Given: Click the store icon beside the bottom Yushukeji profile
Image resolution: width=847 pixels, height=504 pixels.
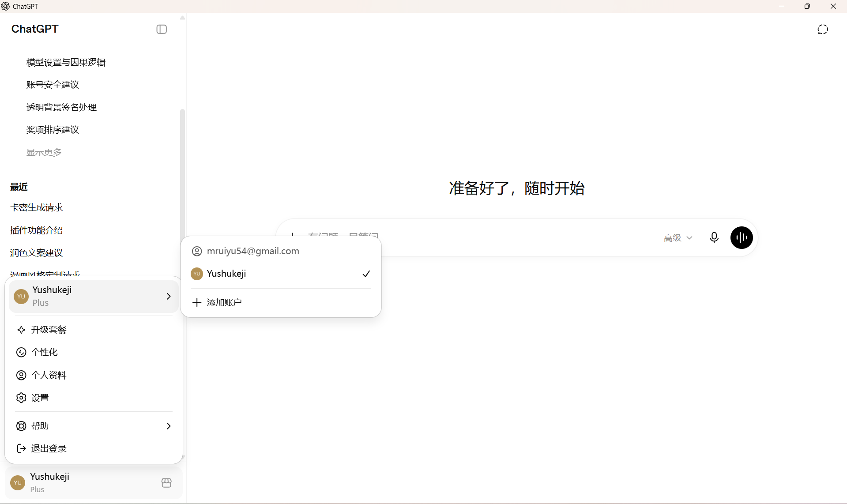Looking at the screenshot, I should click(166, 483).
